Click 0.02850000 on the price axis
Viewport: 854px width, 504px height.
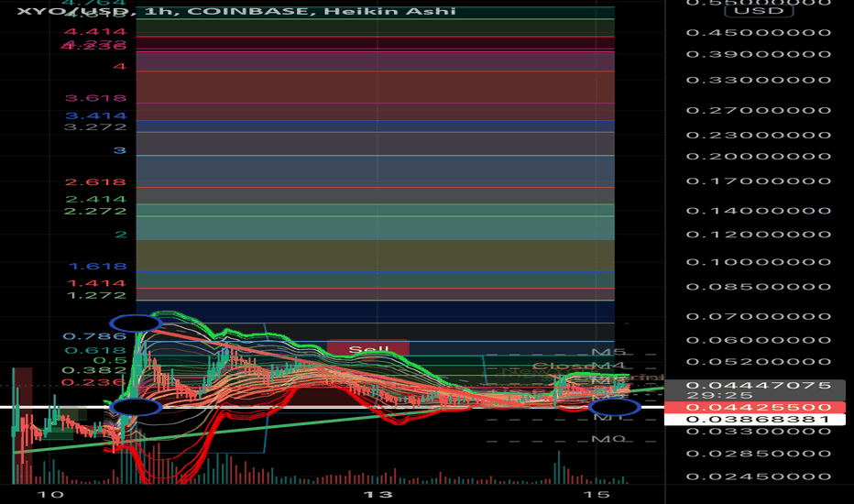click(x=759, y=454)
